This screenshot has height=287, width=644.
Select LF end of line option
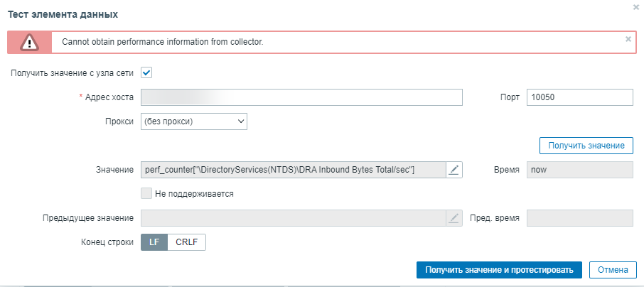[x=154, y=242]
